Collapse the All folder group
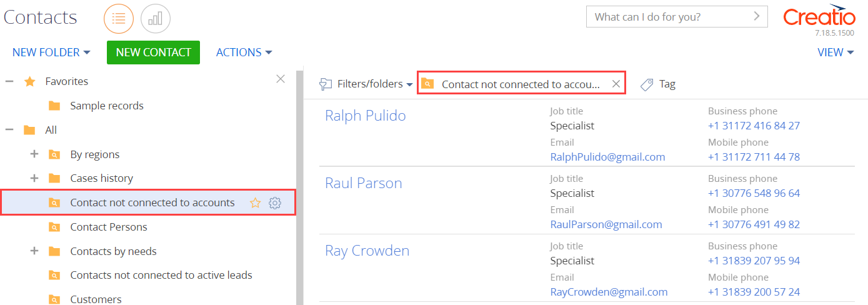This screenshot has width=868, height=305. 9,130
